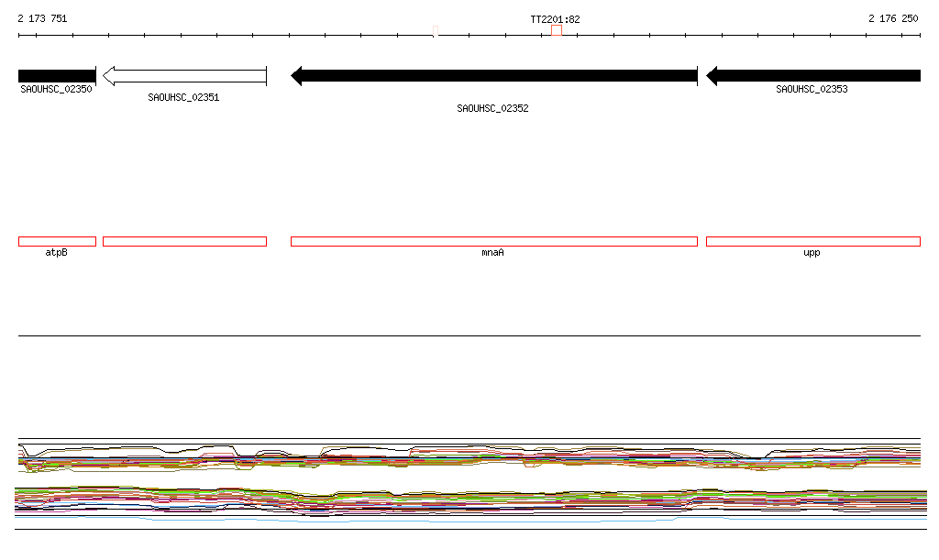Screen dimensions: 939x560
Task: Click the light blue expression profile line
Action: (470, 521)
